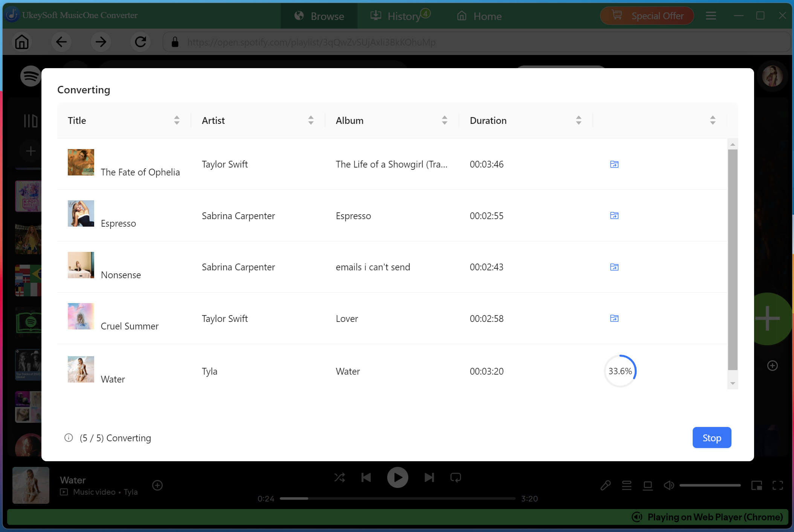The height and width of the screenshot is (532, 794).
Task: Add Water to Liked Songs
Action: (x=157, y=485)
